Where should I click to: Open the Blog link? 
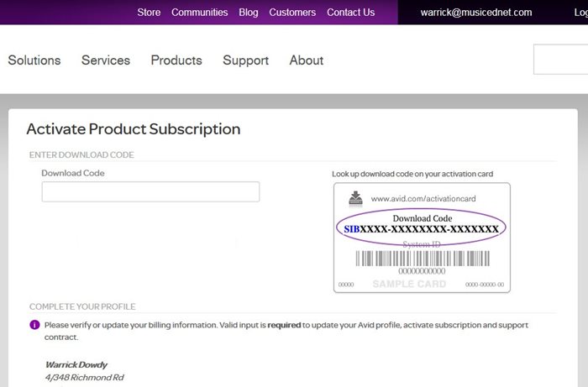pyautogui.click(x=249, y=13)
